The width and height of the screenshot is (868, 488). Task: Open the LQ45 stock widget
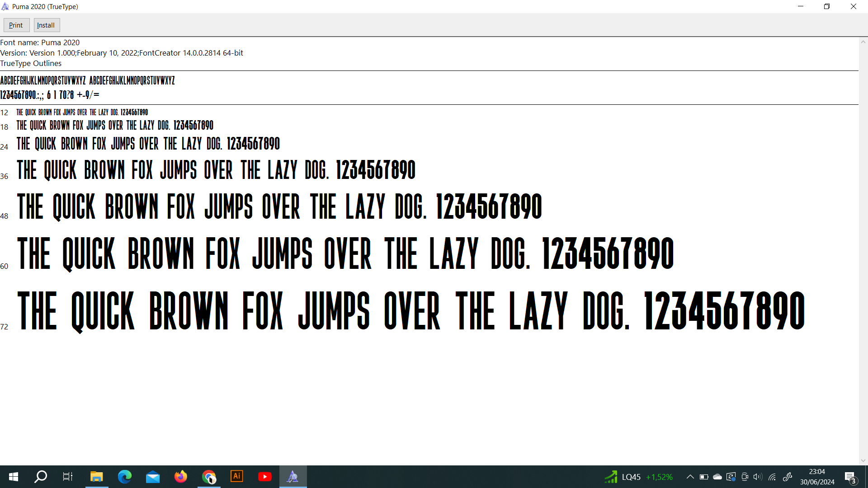638,477
